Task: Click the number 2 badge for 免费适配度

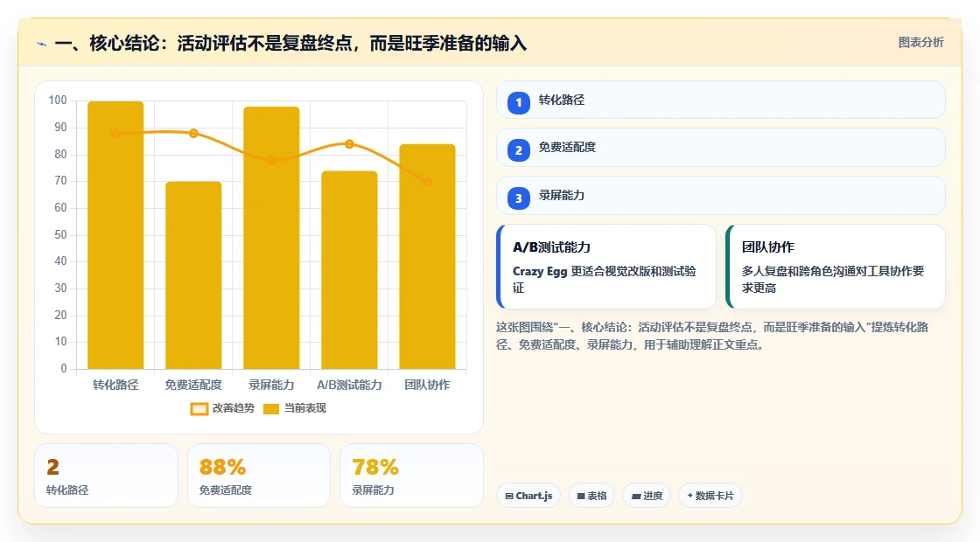Action: pyautogui.click(x=518, y=150)
